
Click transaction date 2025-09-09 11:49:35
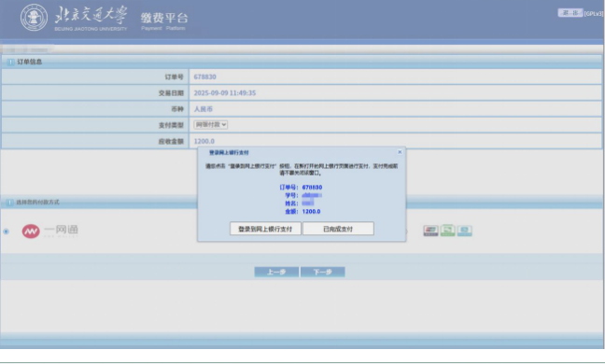(x=225, y=93)
